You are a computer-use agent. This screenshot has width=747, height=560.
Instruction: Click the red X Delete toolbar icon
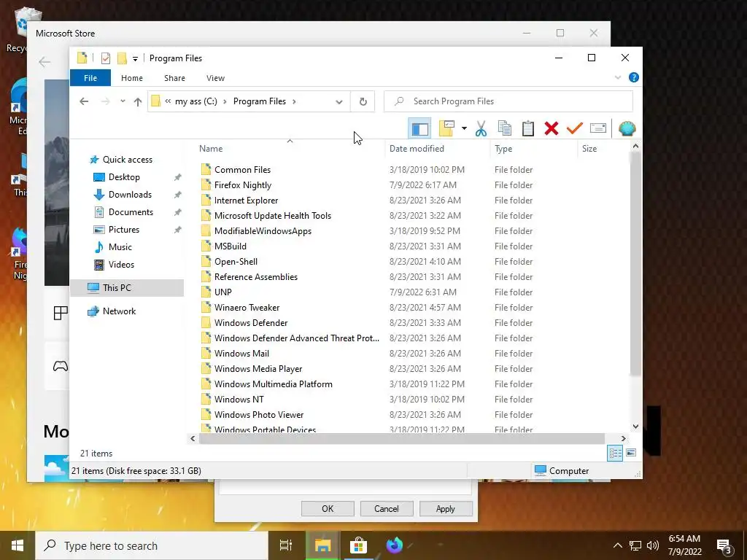[551, 128]
